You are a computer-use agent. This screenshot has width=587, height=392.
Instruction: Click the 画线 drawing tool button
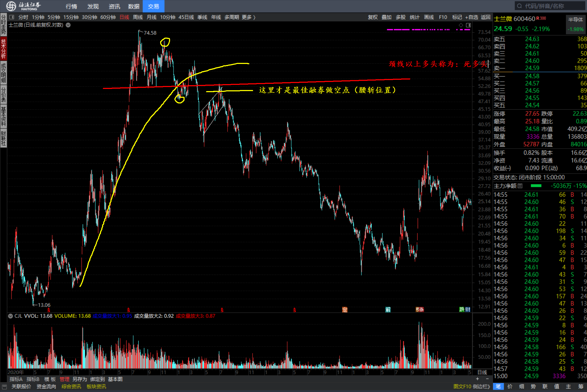[x=429, y=17]
